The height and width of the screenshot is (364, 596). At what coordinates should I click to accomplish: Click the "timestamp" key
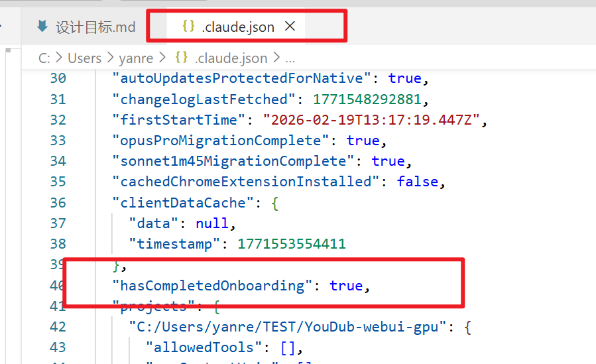tap(174, 244)
